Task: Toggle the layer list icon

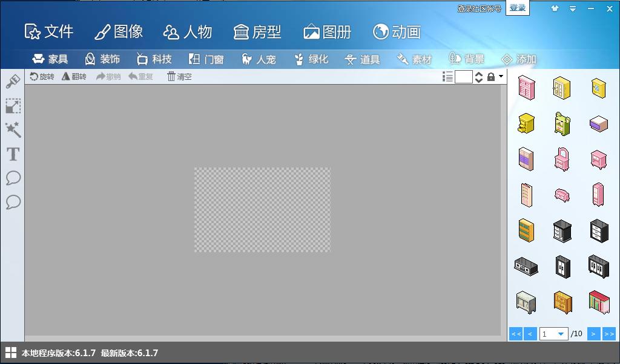Action: (447, 77)
